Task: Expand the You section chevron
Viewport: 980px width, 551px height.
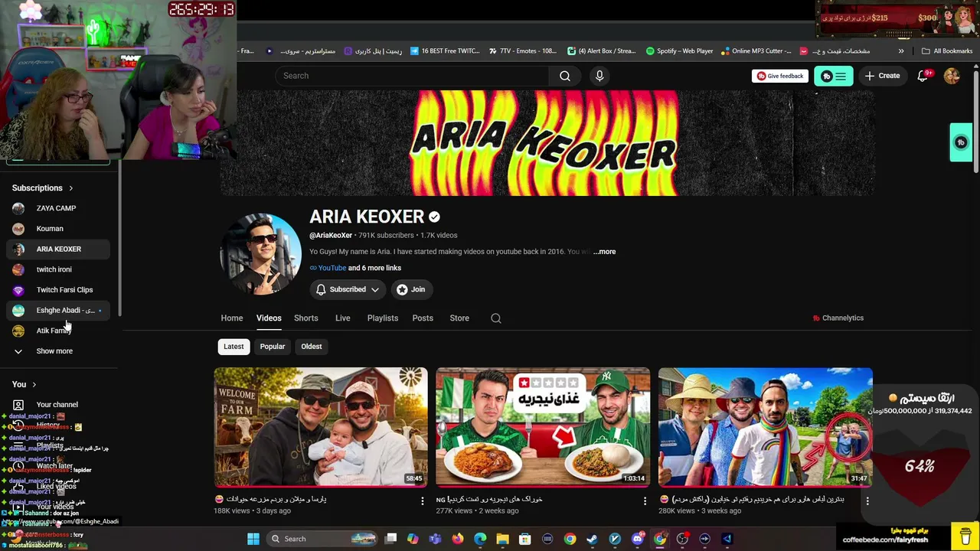Action: pos(34,385)
